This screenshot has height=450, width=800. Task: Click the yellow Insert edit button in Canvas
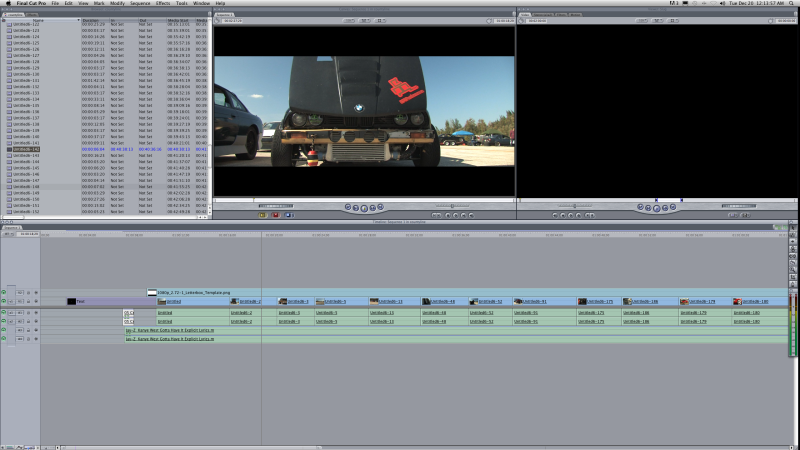263,215
